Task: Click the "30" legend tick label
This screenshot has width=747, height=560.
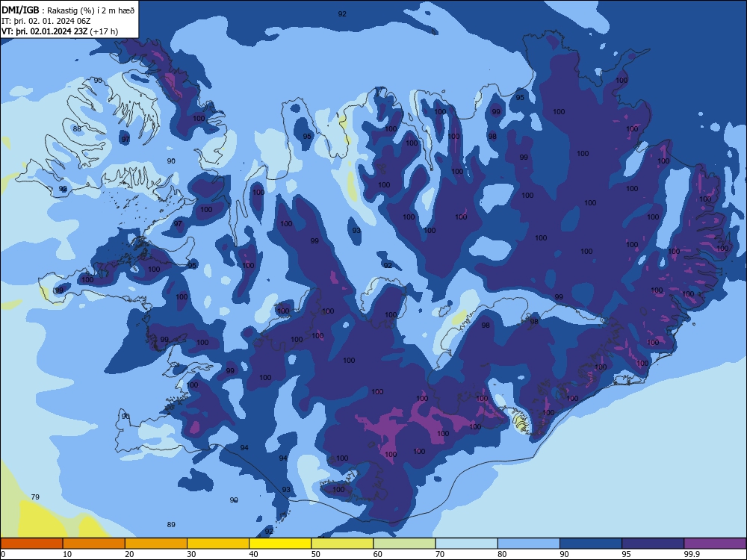Action: pos(191,554)
